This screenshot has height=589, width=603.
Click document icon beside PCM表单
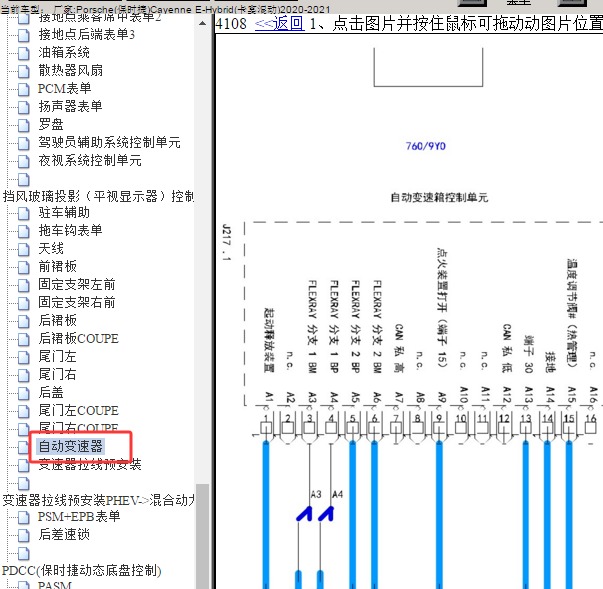point(23,89)
